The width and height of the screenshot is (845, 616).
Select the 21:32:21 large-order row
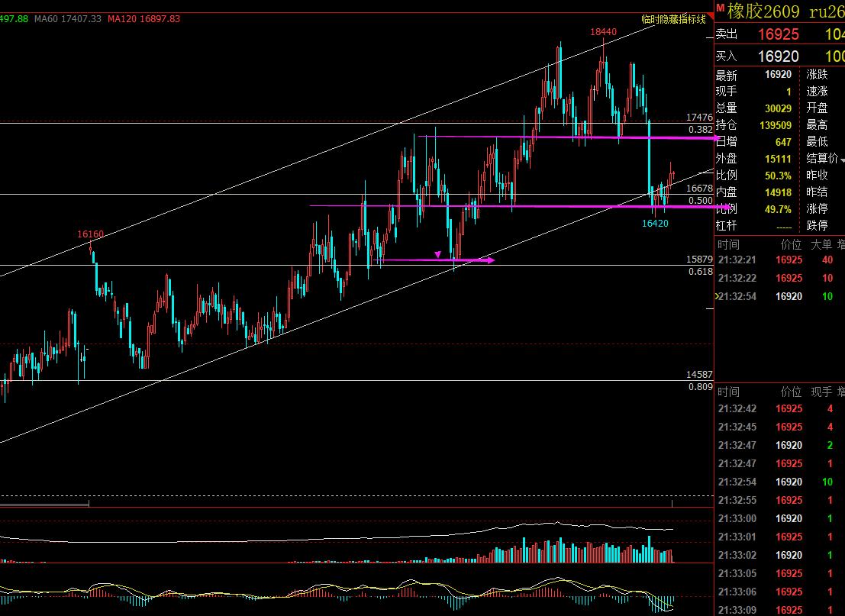780,260
